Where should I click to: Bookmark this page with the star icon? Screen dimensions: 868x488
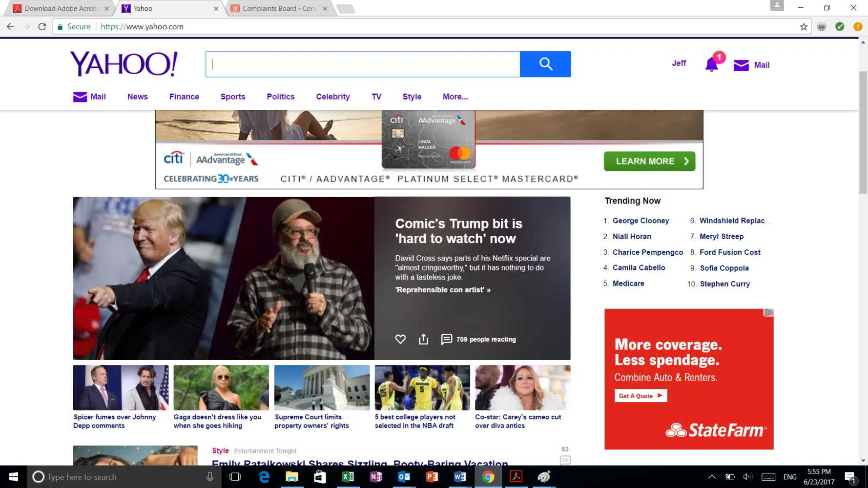804,27
